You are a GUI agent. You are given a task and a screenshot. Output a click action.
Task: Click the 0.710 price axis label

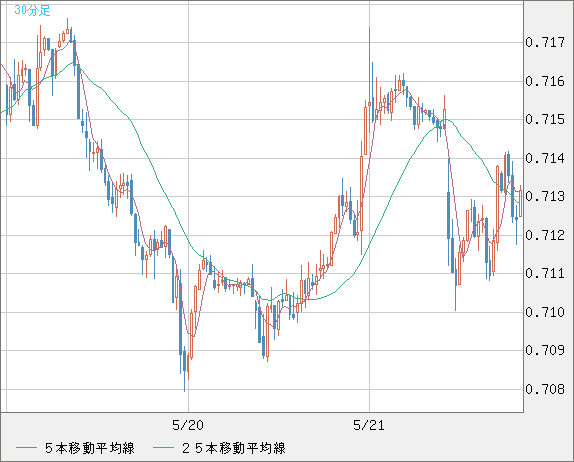tap(545, 312)
